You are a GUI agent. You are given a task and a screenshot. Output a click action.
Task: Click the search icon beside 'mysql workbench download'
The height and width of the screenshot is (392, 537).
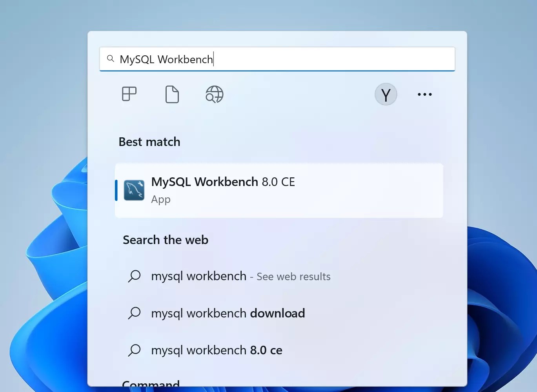click(135, 313)
